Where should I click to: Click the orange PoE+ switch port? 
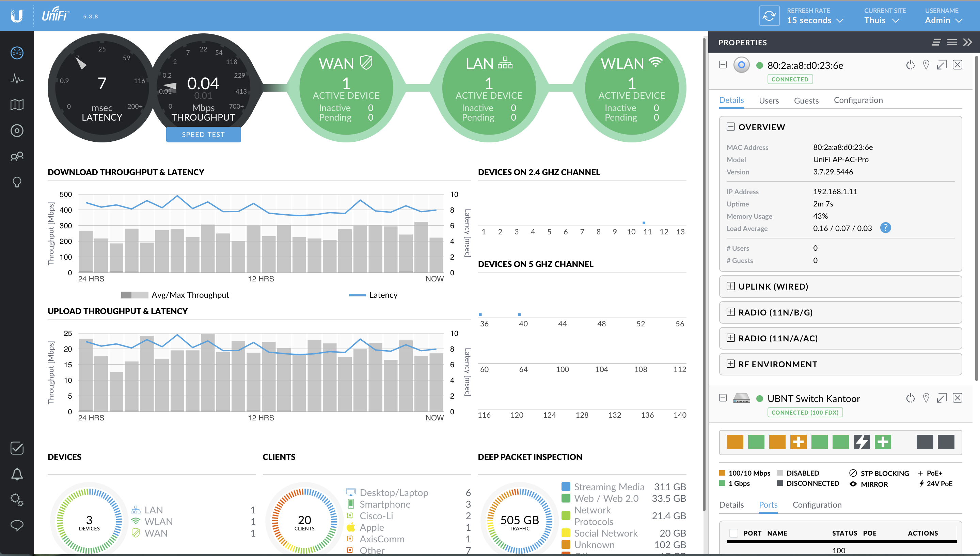click(x=799, y=442)
